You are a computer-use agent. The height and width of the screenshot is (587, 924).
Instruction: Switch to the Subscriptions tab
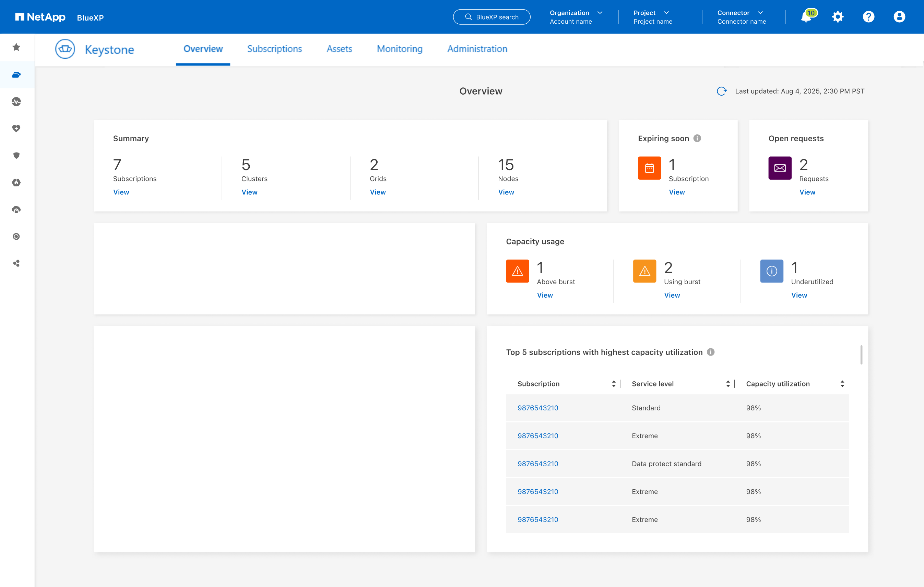[x=274, y=49]
